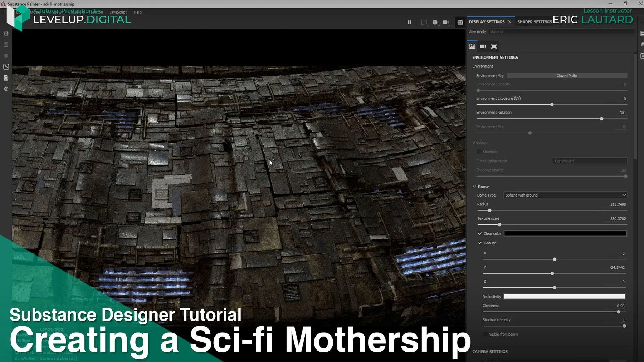Open the third right dock panel icon

(x=642, y=56)
